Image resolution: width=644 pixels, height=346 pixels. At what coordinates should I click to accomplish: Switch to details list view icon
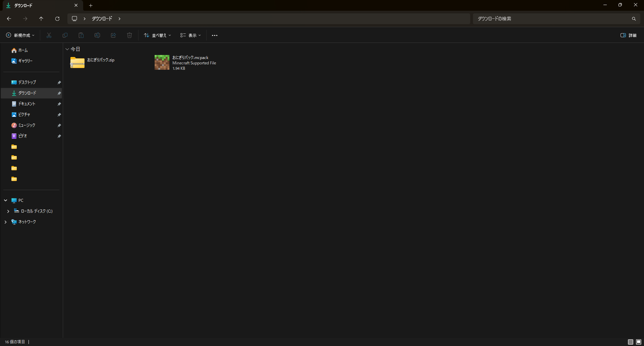tap(631, 342)
